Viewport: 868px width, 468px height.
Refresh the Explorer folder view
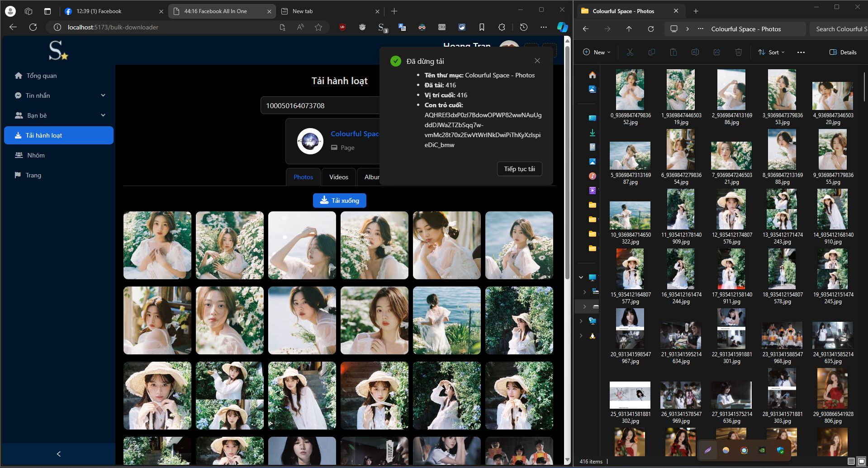[650, 29]
